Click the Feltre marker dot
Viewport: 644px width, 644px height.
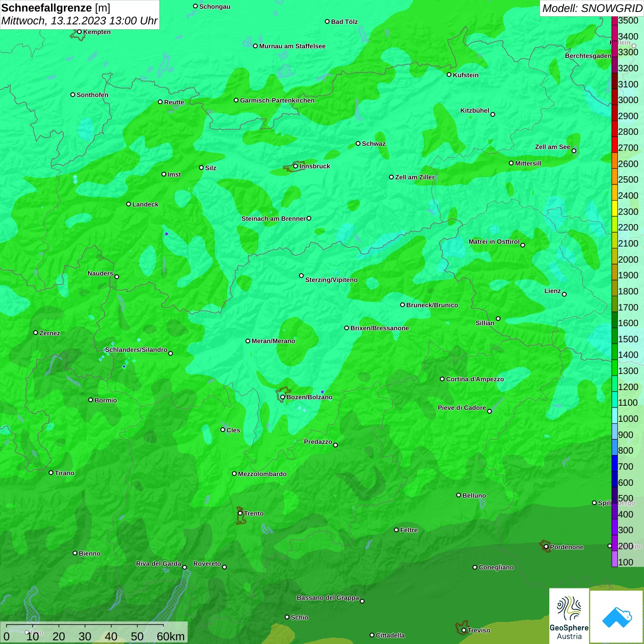[x=396, y=530]
